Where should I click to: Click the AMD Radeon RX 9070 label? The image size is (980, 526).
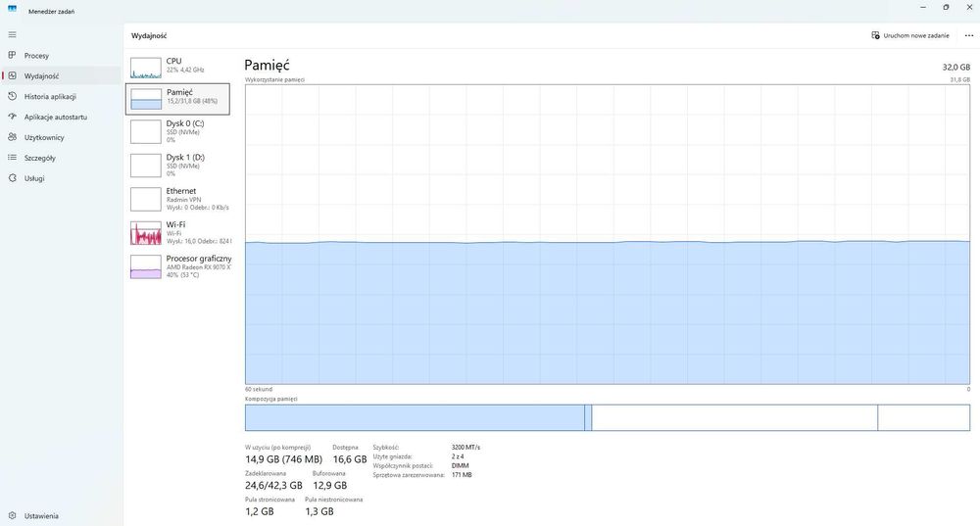pos(199,266)
